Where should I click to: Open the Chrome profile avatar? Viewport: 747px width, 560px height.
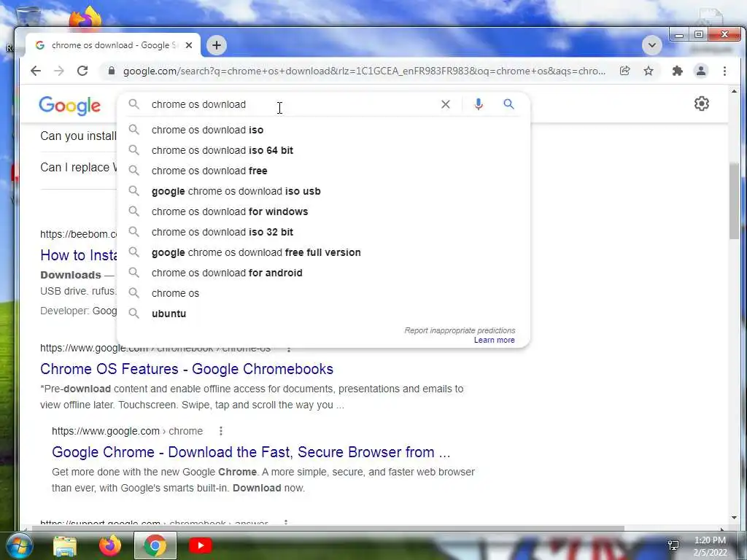(x=701, y=71)
